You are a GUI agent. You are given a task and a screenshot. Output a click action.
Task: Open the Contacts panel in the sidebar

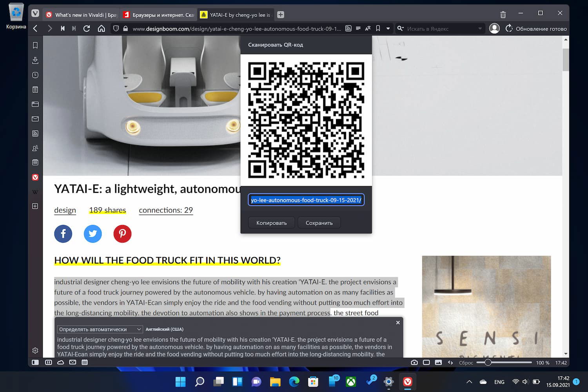[x=35, y=148]
